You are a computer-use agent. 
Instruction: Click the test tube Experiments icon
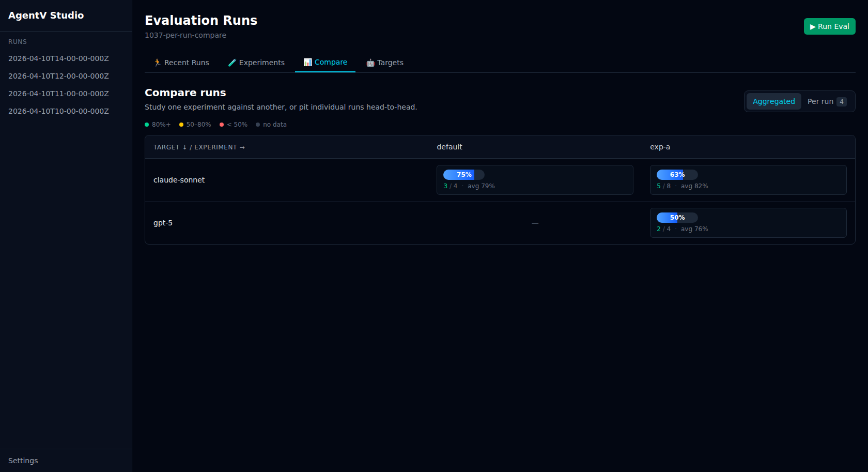tap(232, 63)
